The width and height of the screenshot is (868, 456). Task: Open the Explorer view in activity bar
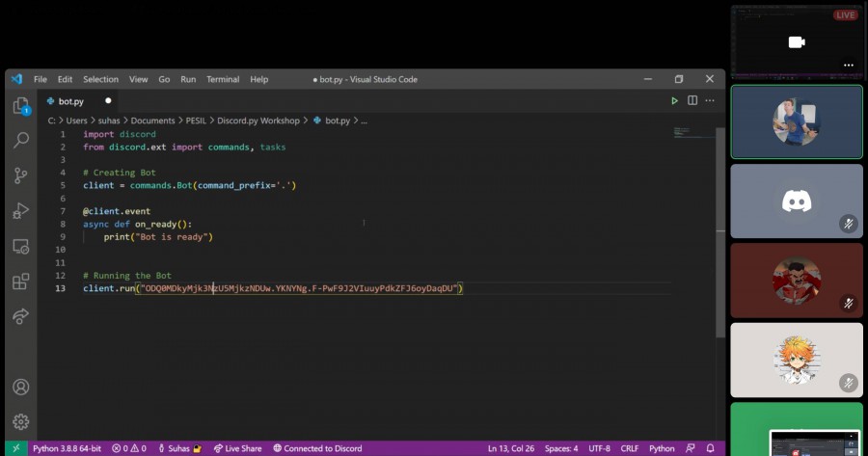click(20, 105)
